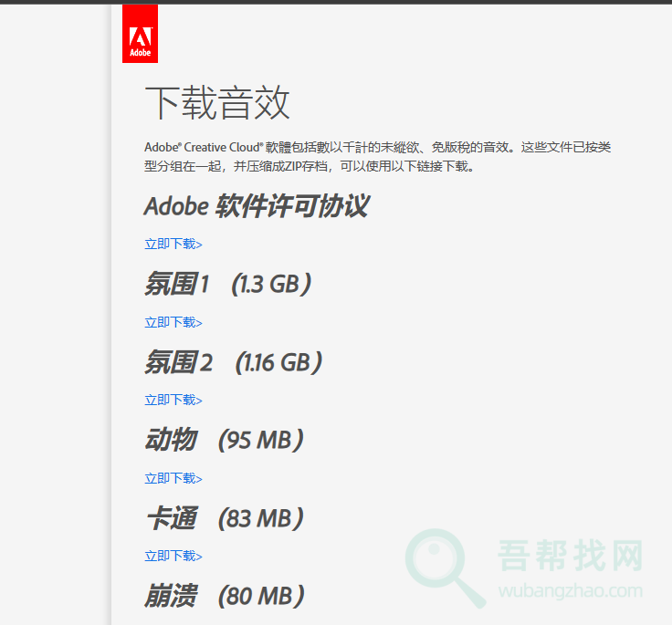The width and height of the screenshot is (672, 625).
Task: Click 立即下载 under 氛围1 (1.3 GB)
Action: point(173,322)
